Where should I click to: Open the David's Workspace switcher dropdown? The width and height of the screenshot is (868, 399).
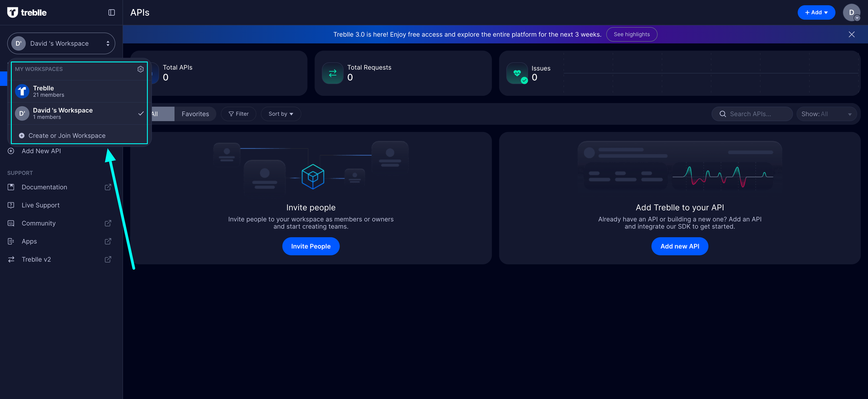(x=61, y=43)
